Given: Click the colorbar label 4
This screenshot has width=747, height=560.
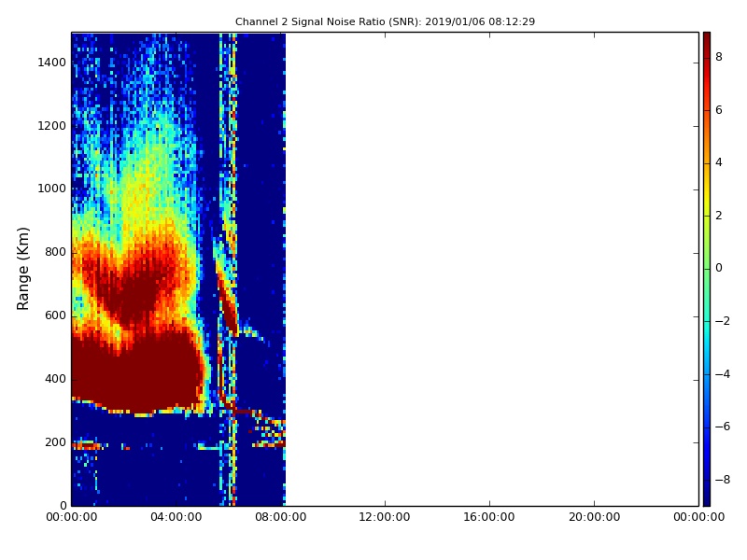Looking at the screenshot, I should click(719, 162).
